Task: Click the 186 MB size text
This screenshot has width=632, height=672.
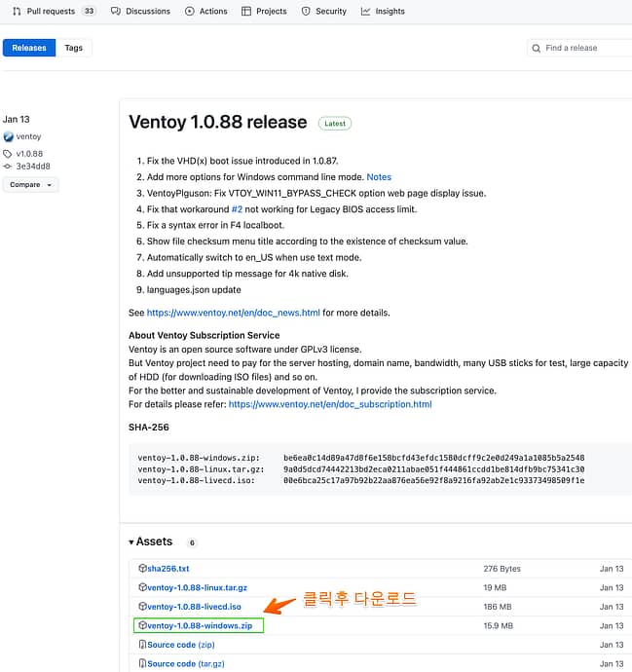Action: pyautogui.click(x=497, y=607)
